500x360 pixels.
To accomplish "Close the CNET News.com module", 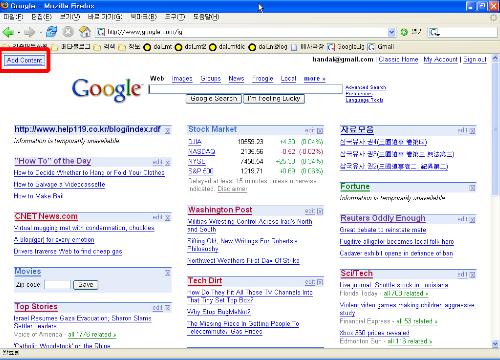I will tap(167, 218).
